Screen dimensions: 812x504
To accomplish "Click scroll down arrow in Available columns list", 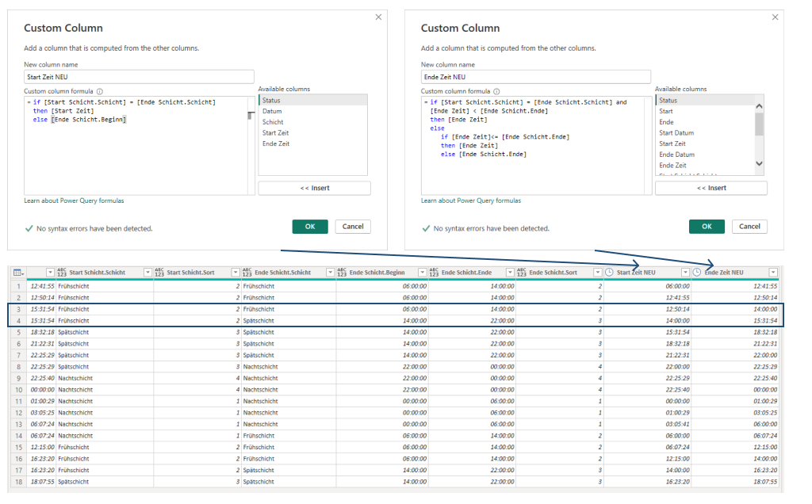I will 759,164.
